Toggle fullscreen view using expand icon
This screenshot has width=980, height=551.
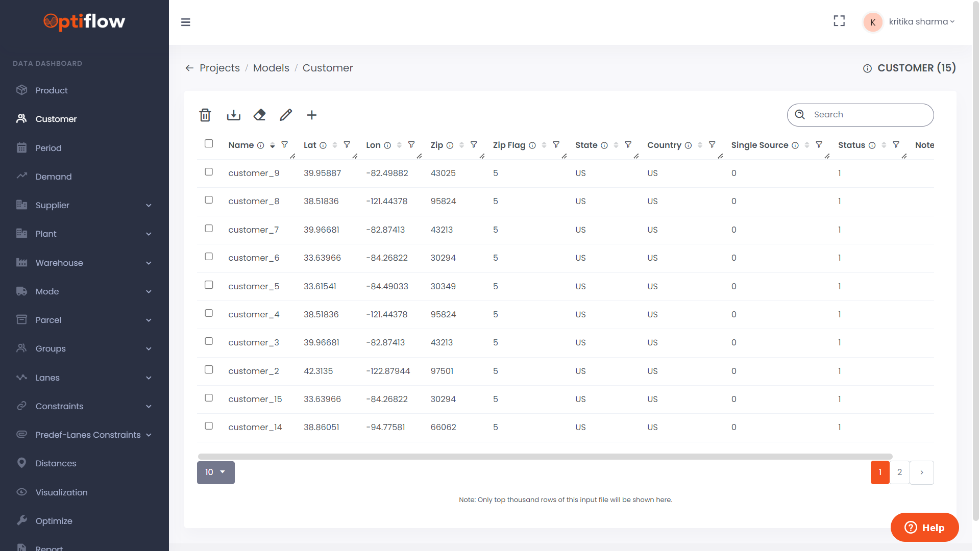pyautogui.click(x=839, y=21)
